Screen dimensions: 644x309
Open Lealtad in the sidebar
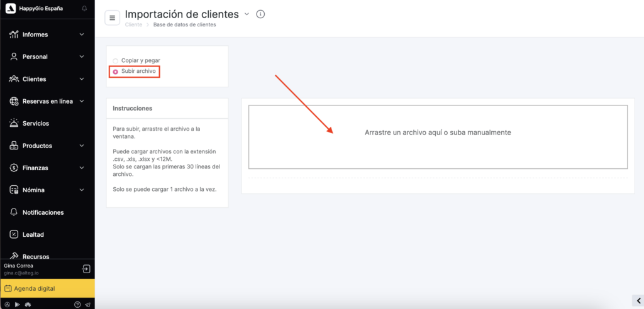33,234
